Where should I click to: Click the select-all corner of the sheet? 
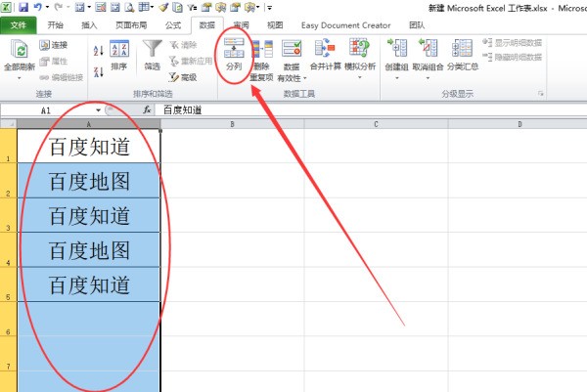click(x=9, y=124)
